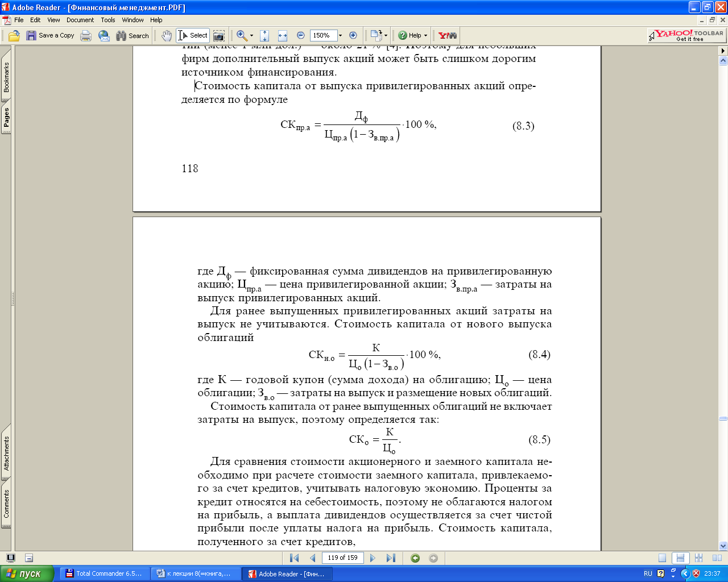The width and height of the screenshot is (728, 582).
Task: Click the 150% zoom percentage field
Action: point(324,35)
